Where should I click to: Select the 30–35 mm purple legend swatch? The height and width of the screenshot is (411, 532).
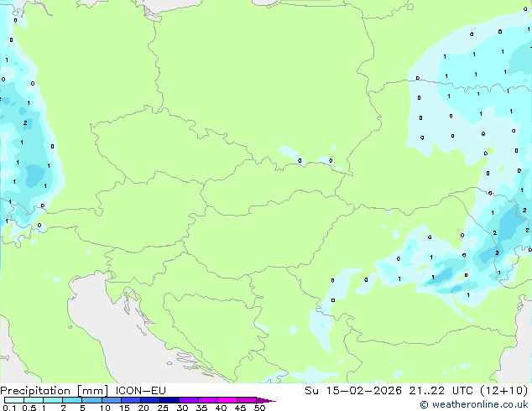[189, 400]
